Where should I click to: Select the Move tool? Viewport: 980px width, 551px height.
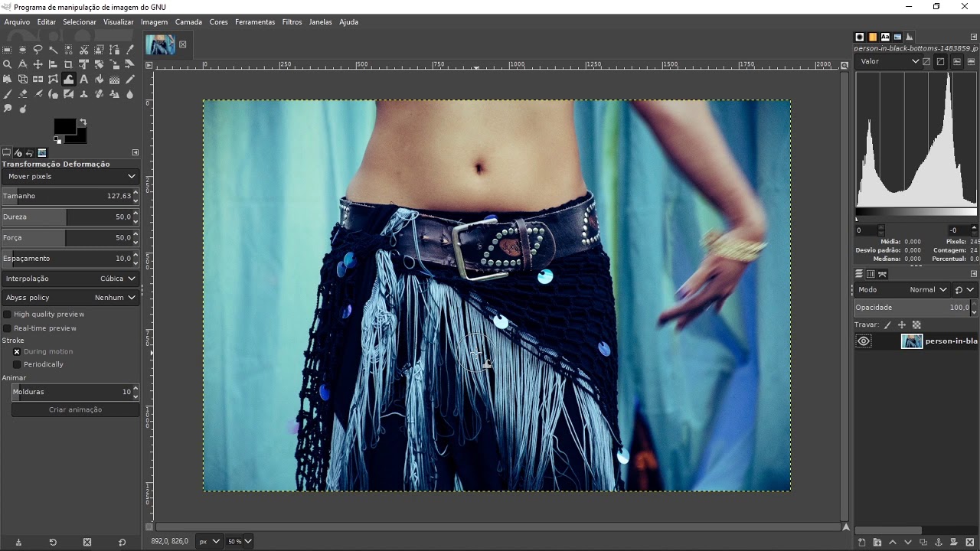click(x=38, y=64)
